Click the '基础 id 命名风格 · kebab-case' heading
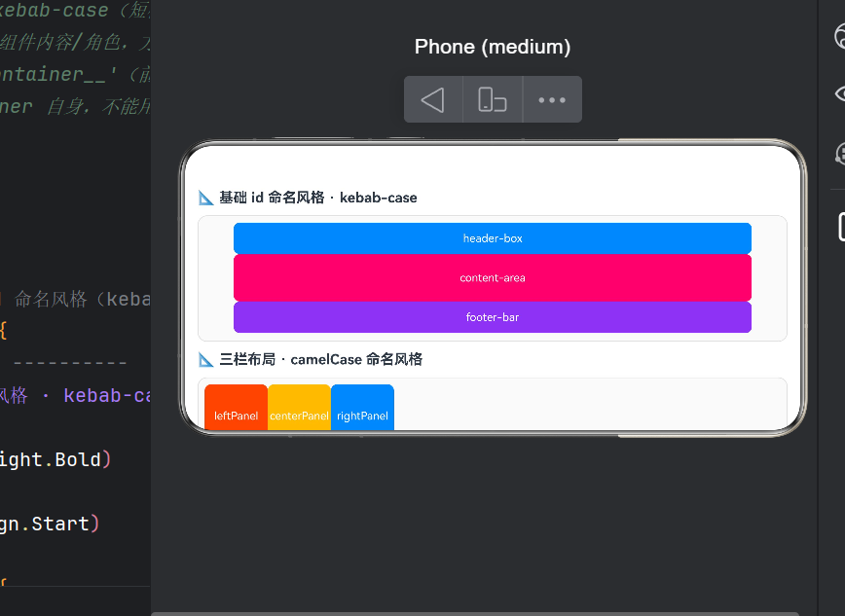This screenshot has height=616, width=845. (x=318, y=198)
